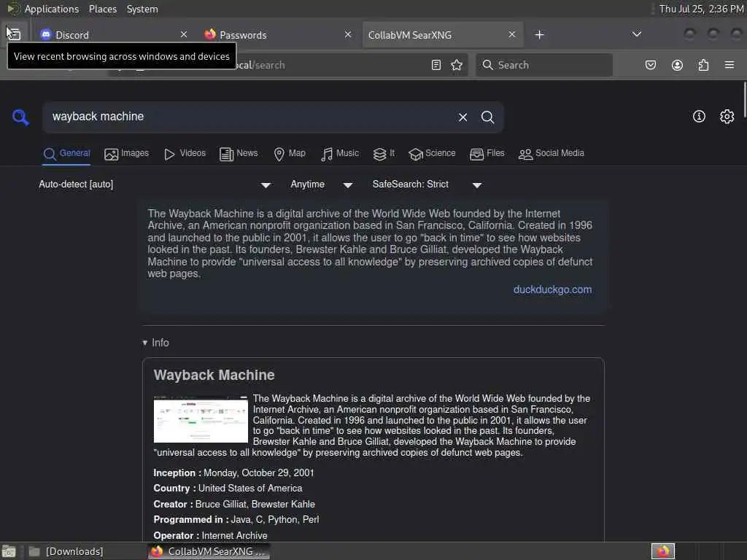Click the Firefox View recent browsing icon
747x560 pixels.
(x=14, y=34)
